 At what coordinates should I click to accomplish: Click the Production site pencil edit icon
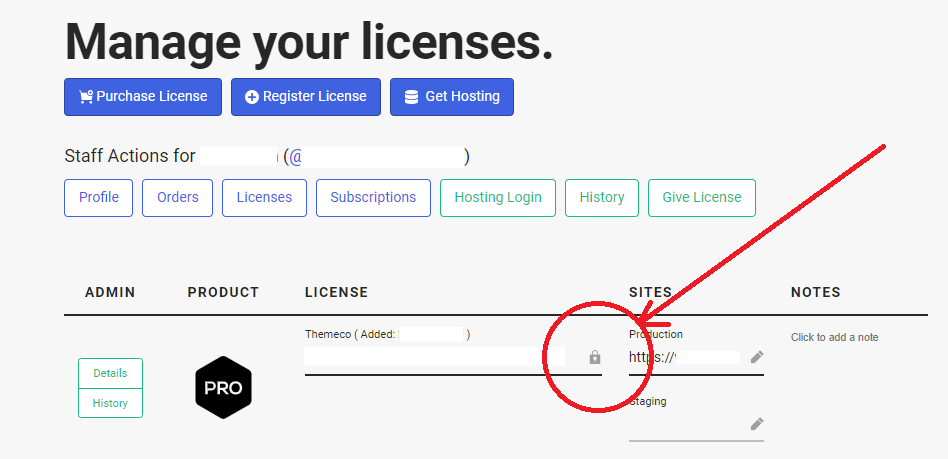point(757,357)
